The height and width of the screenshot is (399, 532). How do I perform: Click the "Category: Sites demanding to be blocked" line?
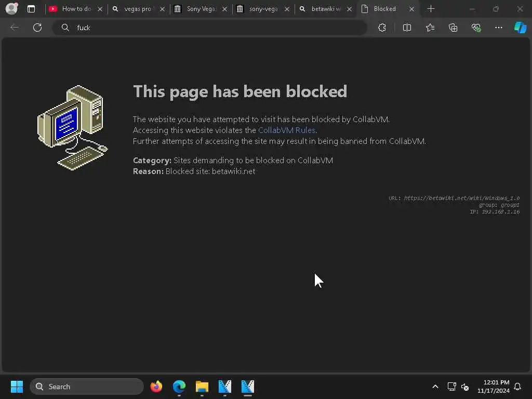point(233,161)
